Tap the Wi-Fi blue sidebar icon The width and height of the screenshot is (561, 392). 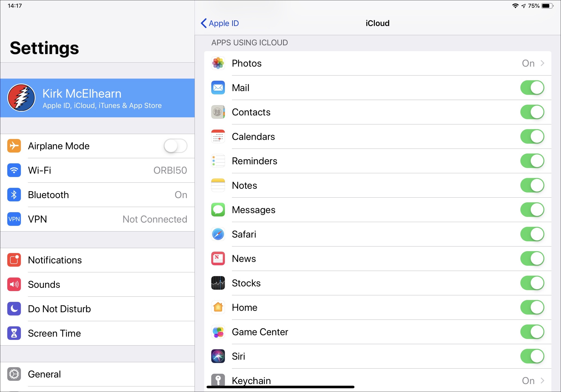(14, 170)
